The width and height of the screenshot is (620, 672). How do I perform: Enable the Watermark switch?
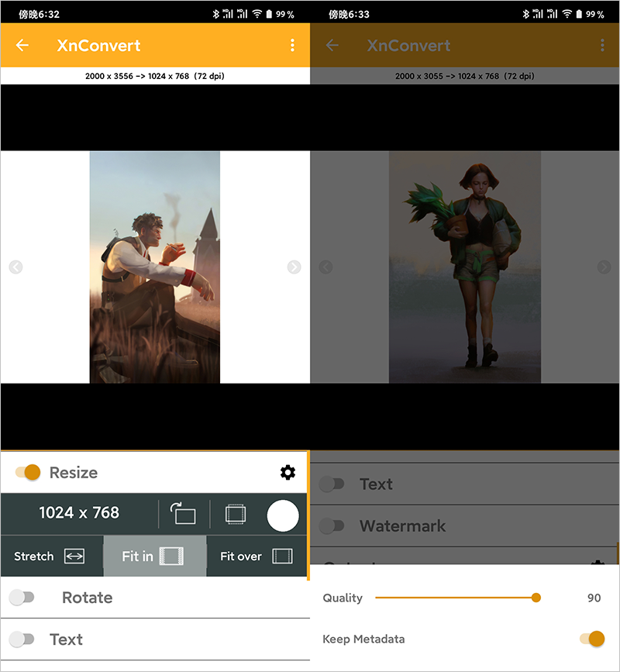pyautogui.click(x=331, y=526)
